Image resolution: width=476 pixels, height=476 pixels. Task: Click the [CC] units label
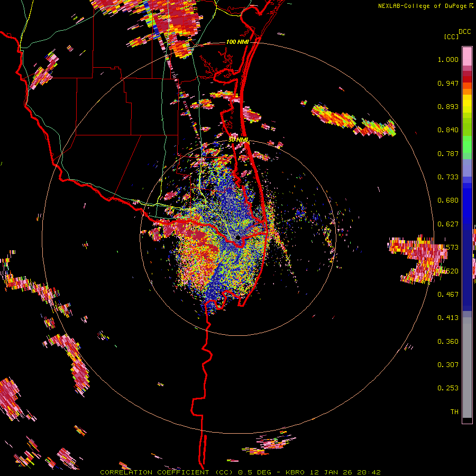pos(451,36)
